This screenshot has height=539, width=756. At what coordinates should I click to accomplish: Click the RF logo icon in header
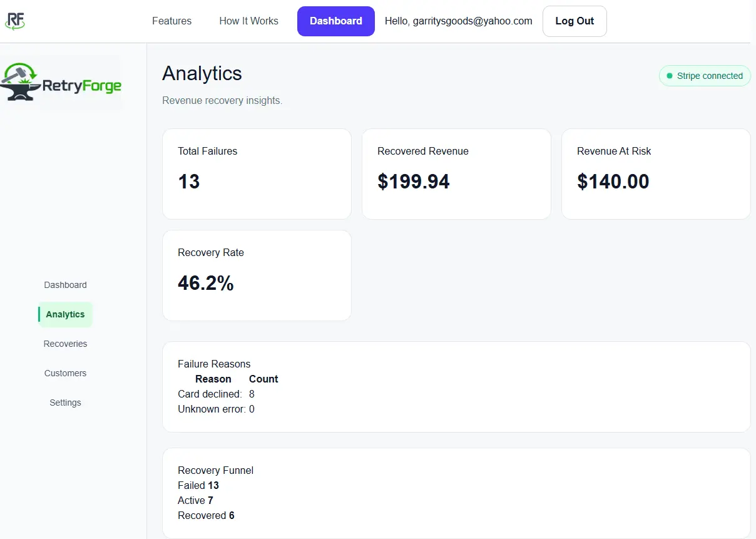pos(15,21)
